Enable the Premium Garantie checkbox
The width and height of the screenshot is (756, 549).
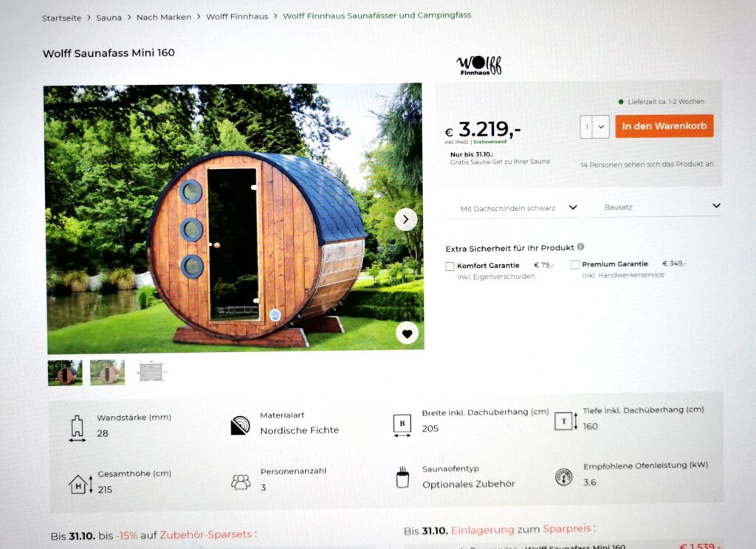[x=574, y=265]
